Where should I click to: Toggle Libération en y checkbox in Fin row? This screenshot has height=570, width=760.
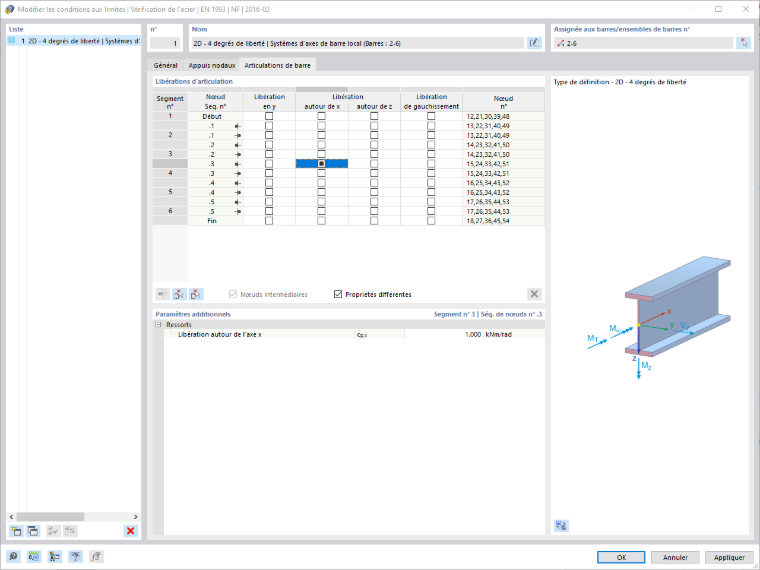click(269, 221)
